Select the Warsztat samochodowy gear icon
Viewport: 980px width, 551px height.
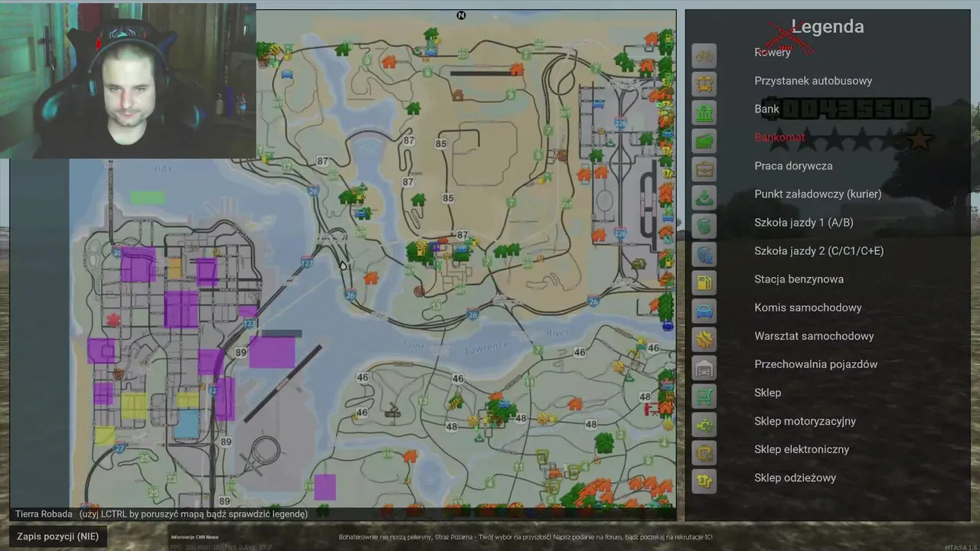click(704, 338)
